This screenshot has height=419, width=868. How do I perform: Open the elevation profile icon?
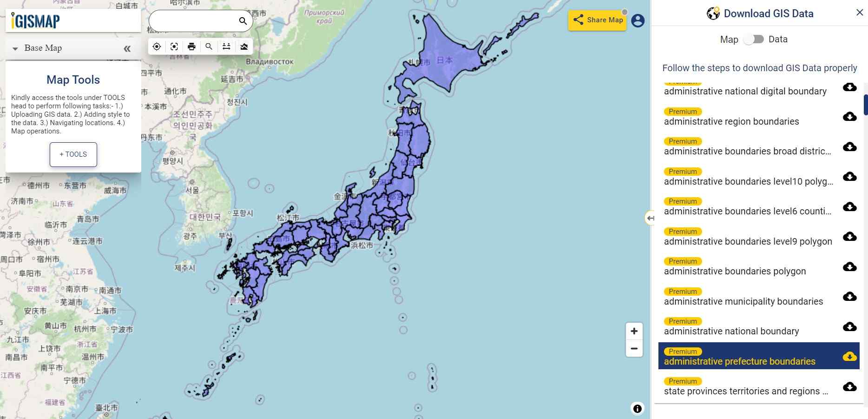pyautogui.click(x=244, y=46)
